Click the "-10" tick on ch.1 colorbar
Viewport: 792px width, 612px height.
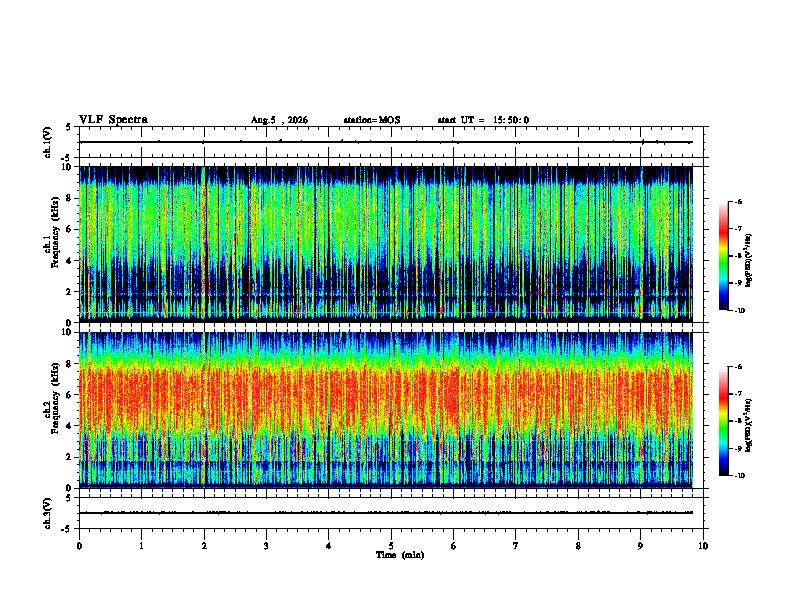pos(740,311)
